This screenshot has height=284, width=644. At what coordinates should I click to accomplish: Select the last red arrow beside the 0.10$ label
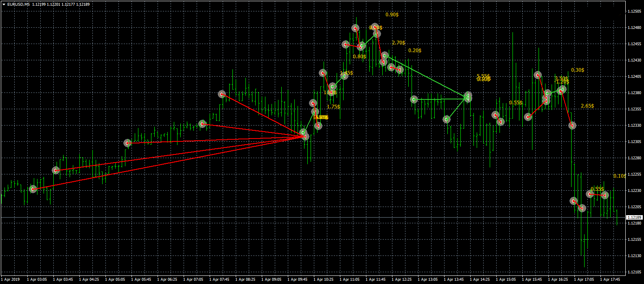605,196
